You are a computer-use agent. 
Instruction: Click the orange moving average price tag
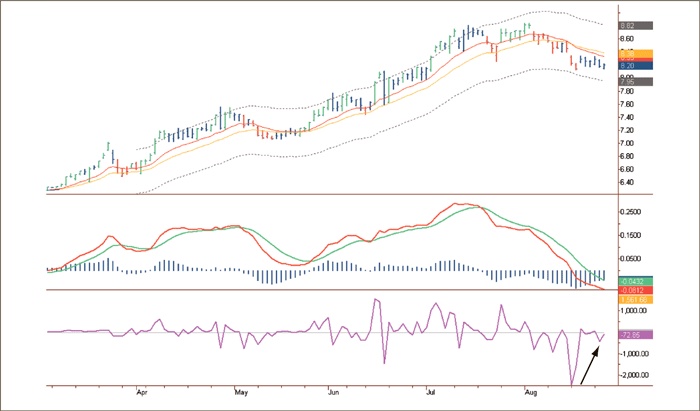[635, 53]
